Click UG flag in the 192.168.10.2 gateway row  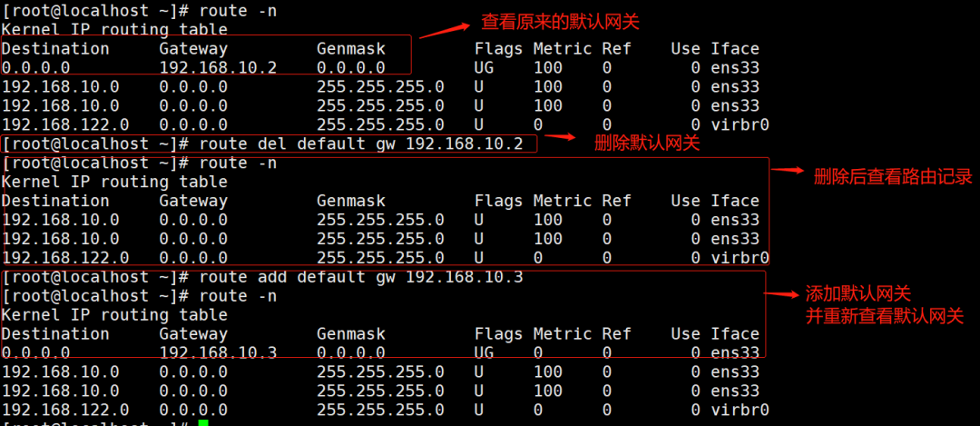[x=484, y=67]
